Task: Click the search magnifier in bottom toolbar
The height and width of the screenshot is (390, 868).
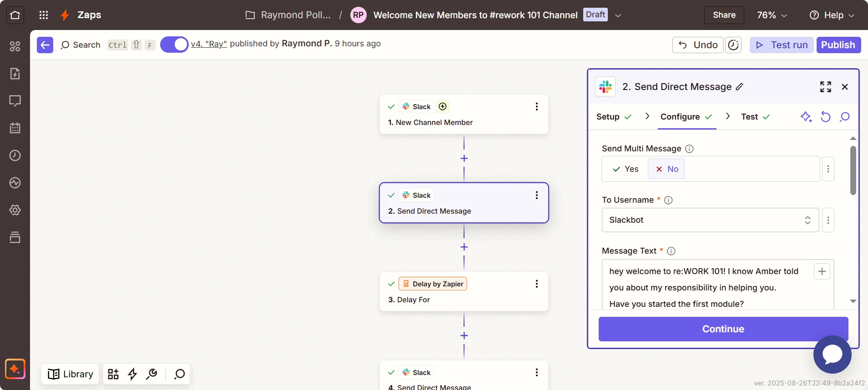Action: 180,374
